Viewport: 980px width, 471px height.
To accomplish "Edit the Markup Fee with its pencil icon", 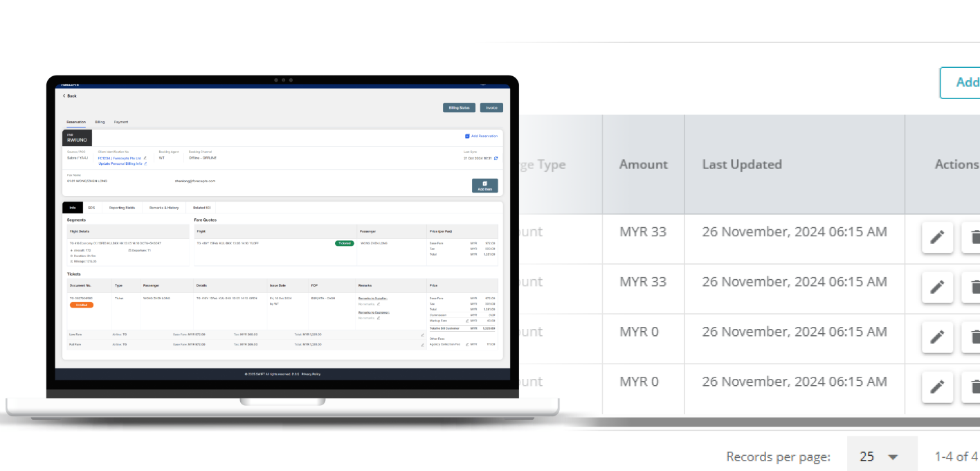I will pos(466,321).
